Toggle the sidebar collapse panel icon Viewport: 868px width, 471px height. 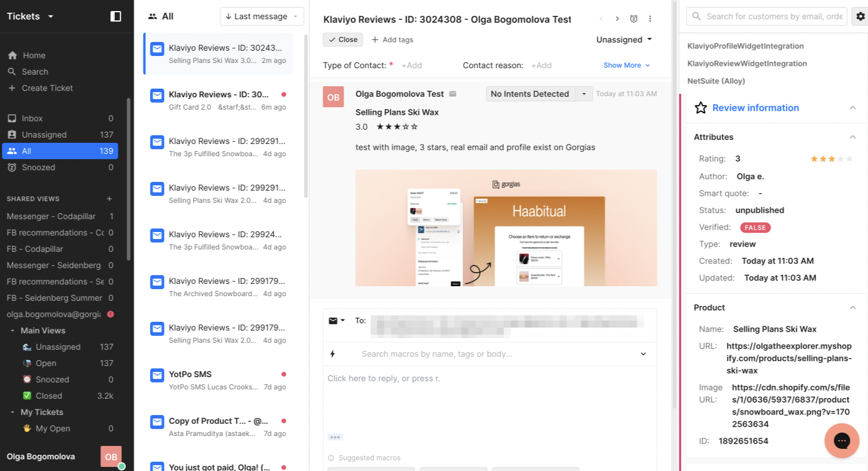coord(116,16)
